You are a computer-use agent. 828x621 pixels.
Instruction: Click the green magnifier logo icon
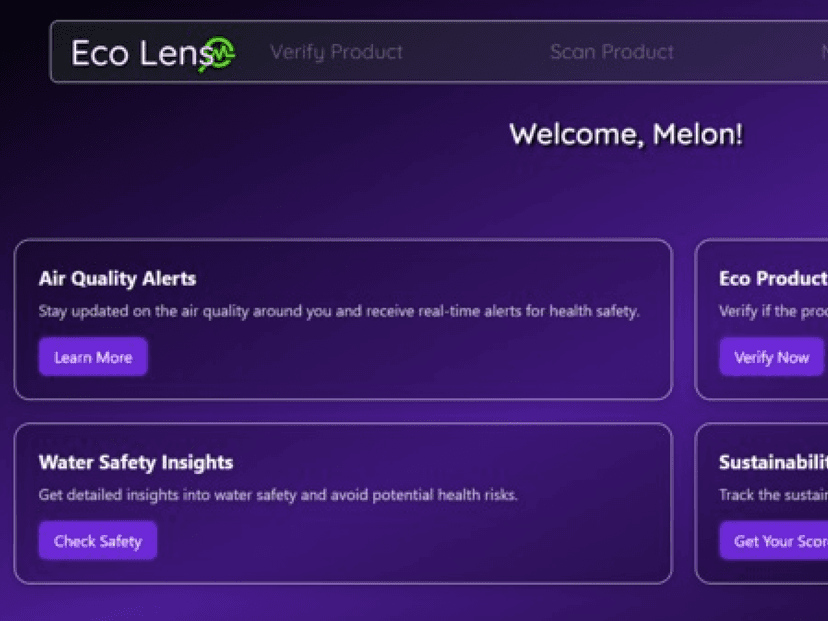(220, 53)
